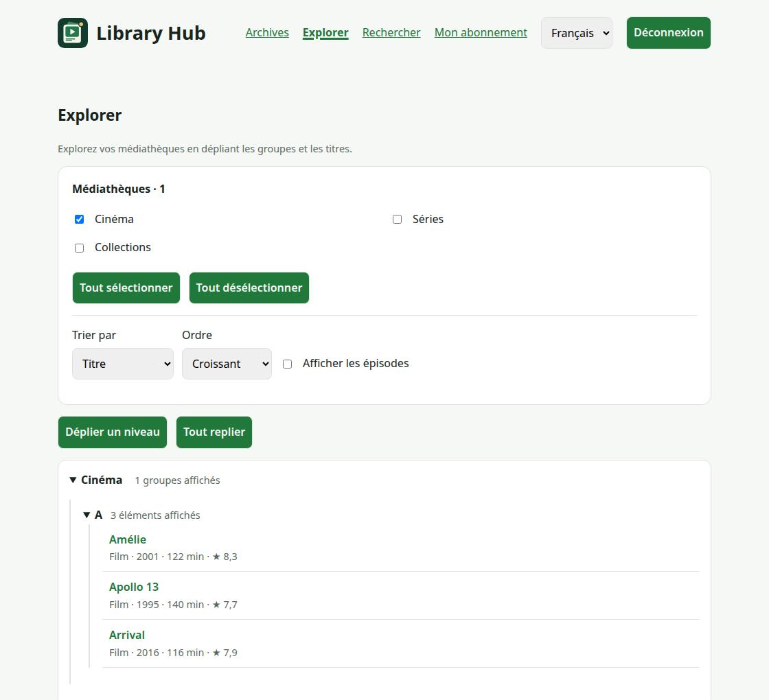Open the Ordre Croissant dropdown
Screen dimensions: 769x700
pyautogui.click(x=227, y=364)
